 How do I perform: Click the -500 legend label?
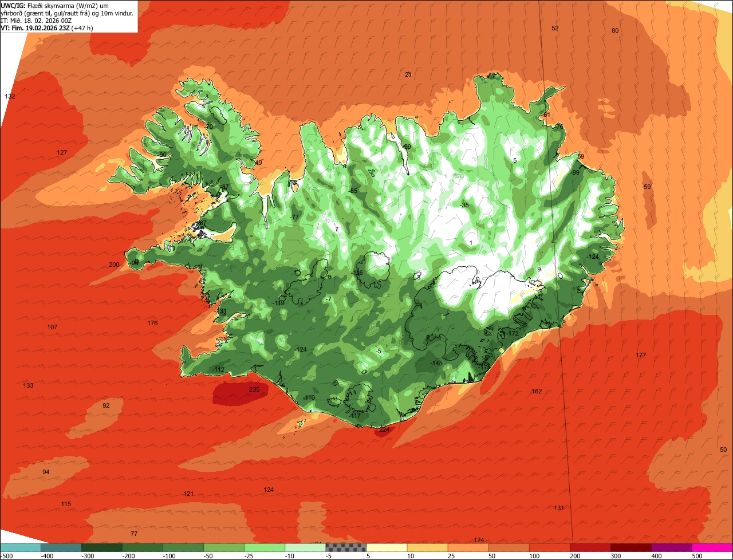(6, 555)
